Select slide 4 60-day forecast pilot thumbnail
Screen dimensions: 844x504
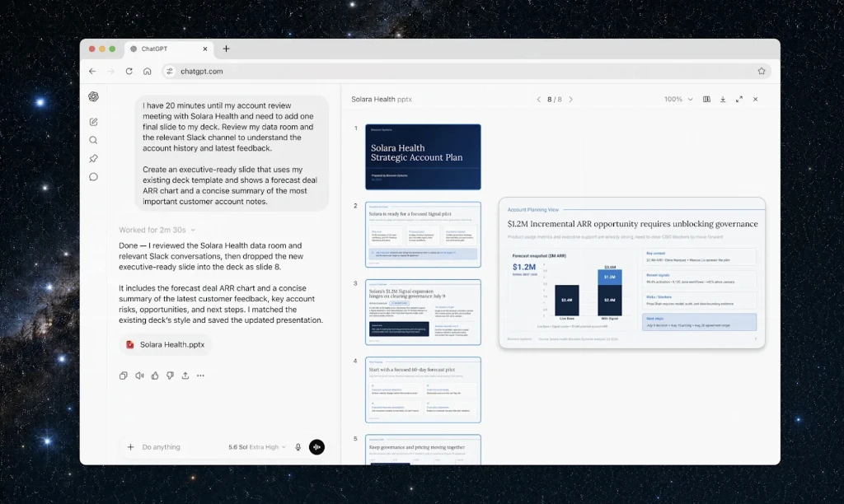coord(423,390)
